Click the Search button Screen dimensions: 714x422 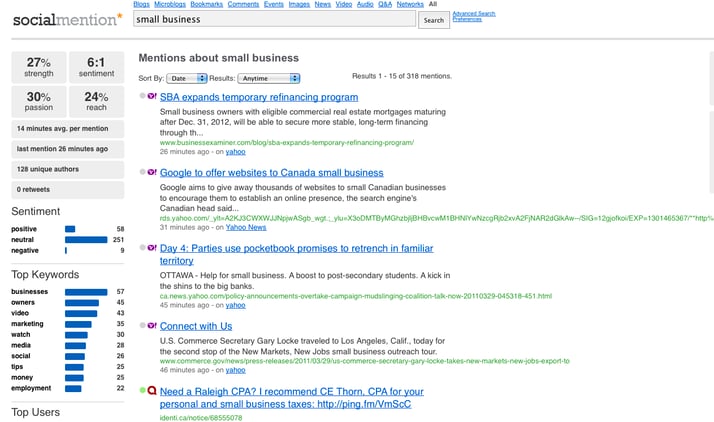(434, 20)
